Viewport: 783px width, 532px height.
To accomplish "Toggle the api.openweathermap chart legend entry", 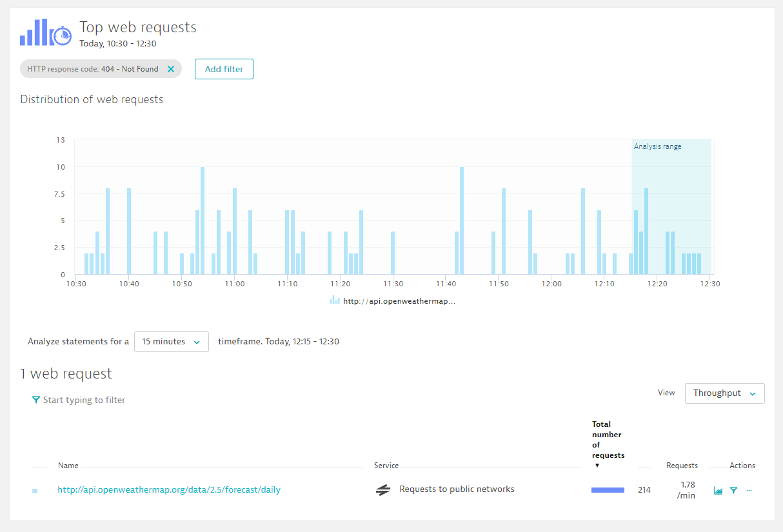I will pos(393,300).
